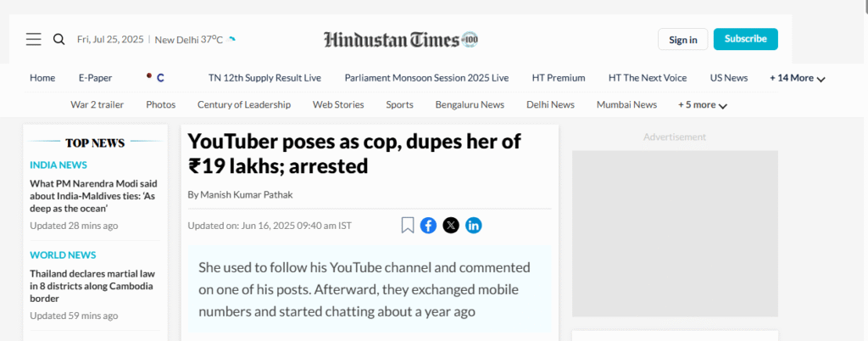This screenshot has height=341, width=868.
Task: Open the E-Paper menu item
Action: point(95,78)
